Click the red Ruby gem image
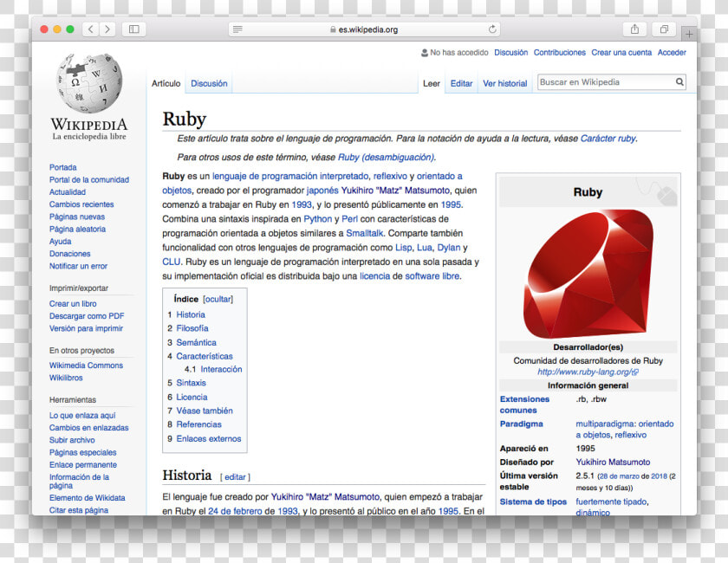Image resolution: width=728 pixels, height=563 pixels. click(588, 274)
